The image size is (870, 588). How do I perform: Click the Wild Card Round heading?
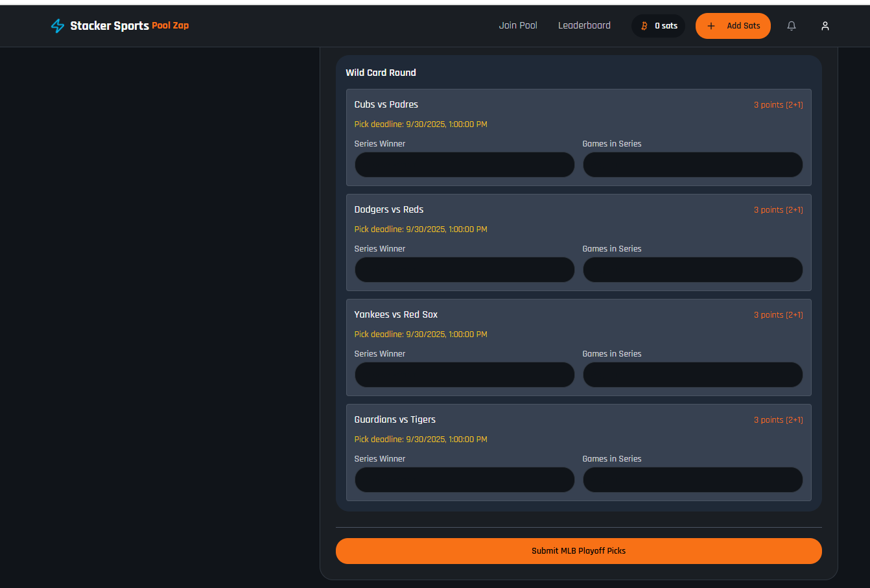381,73
